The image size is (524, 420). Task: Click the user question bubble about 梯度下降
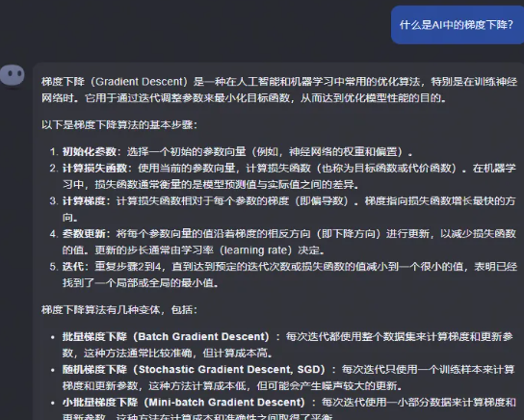(458, 25)
